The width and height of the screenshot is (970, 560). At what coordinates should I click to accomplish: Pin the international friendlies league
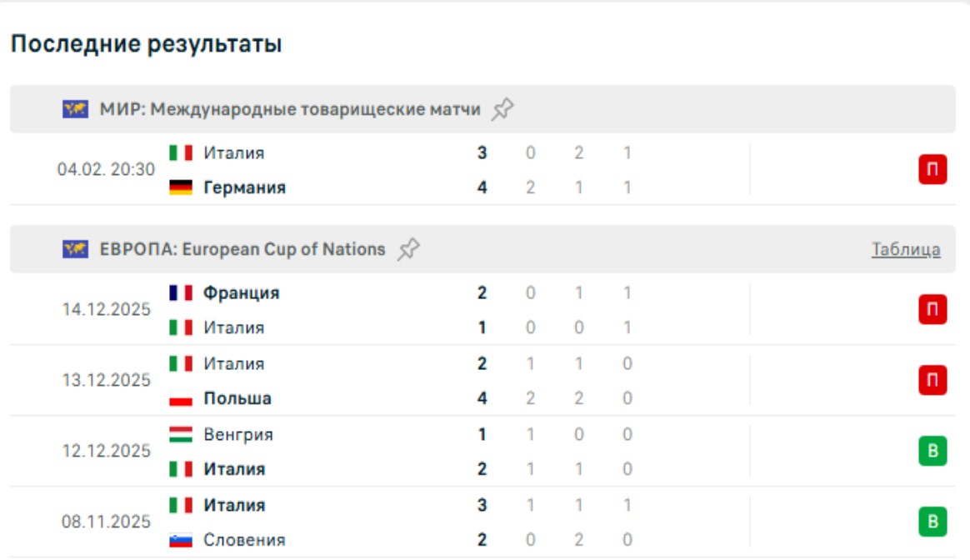[x=502, y=109]
